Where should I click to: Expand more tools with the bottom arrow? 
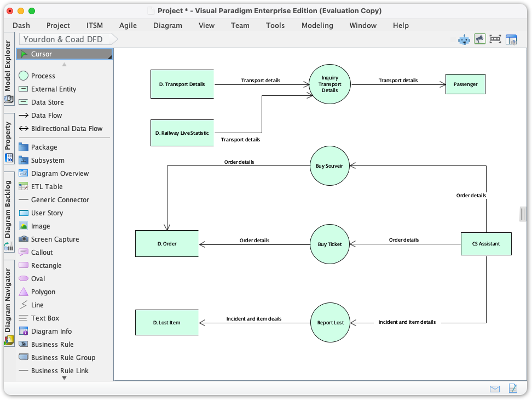pos(65,378)
